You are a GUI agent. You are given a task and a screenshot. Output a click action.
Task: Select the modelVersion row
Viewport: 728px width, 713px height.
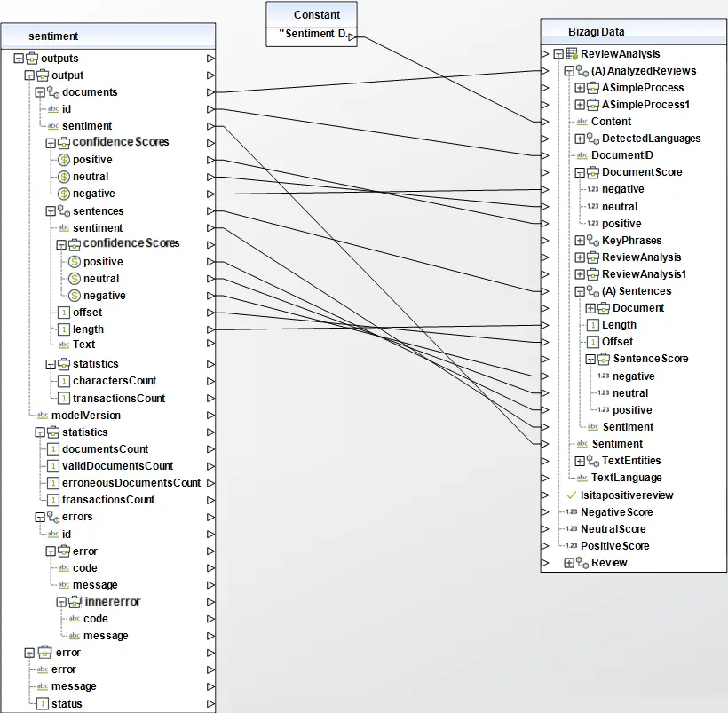pos(86,416)
